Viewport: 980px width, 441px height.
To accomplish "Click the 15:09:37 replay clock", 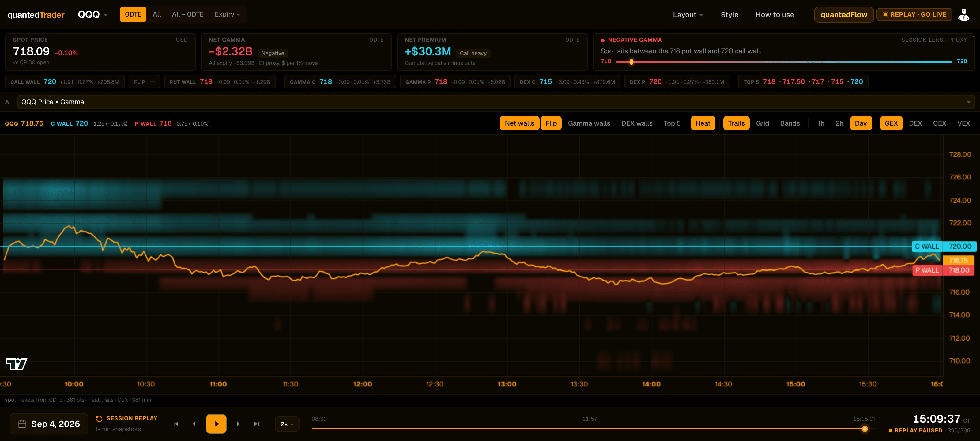I will (x=936, y=419).
